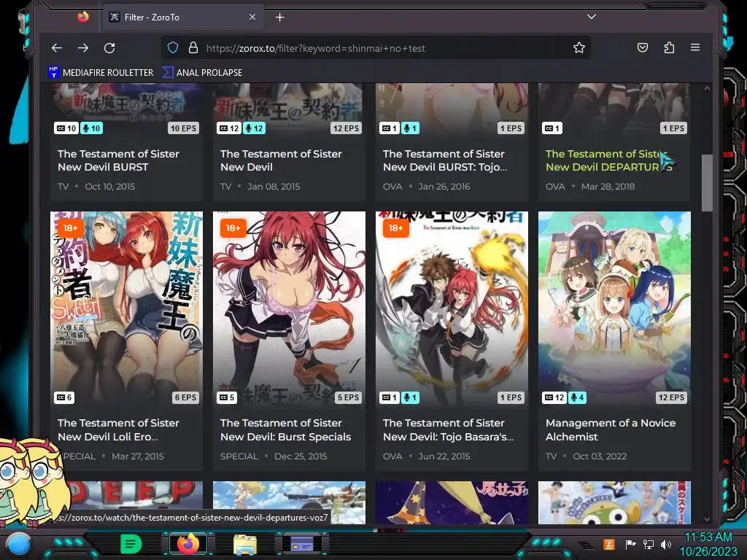Open the network tray icon
This screenshot has height=560, width=747.
[x=649, y=544]
